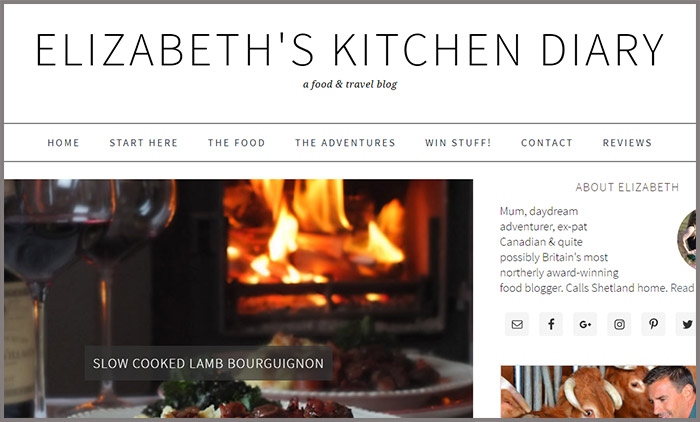Click the Read more link in About Elizabeth

[683, 288]
